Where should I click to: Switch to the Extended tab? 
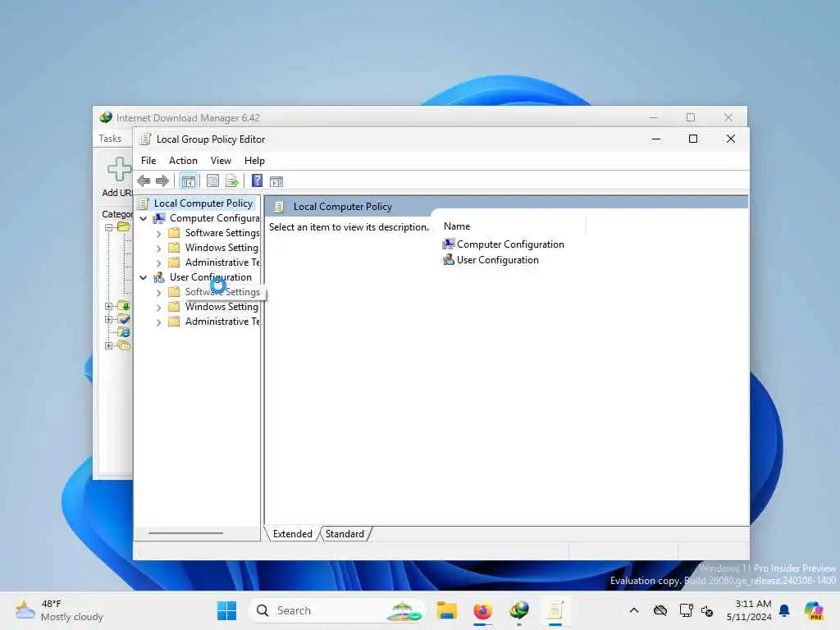click(293, 533)
